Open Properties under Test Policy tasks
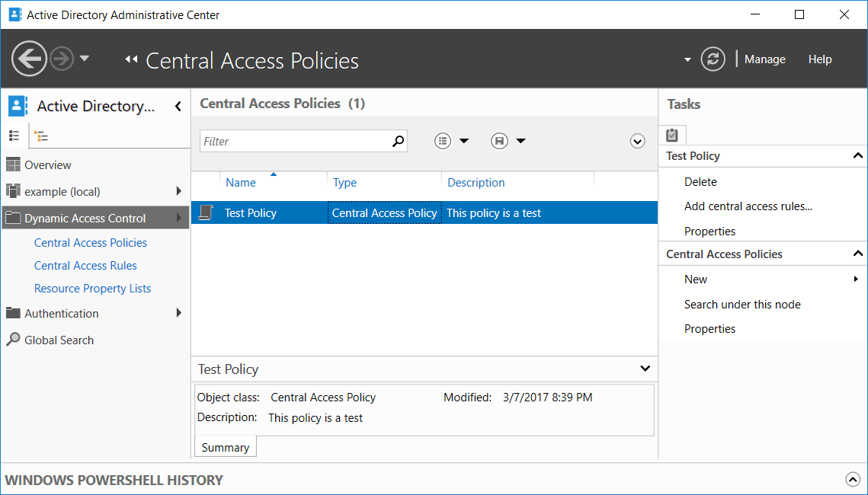The width and height of the screenshot is (868, 495). (709, 232)
